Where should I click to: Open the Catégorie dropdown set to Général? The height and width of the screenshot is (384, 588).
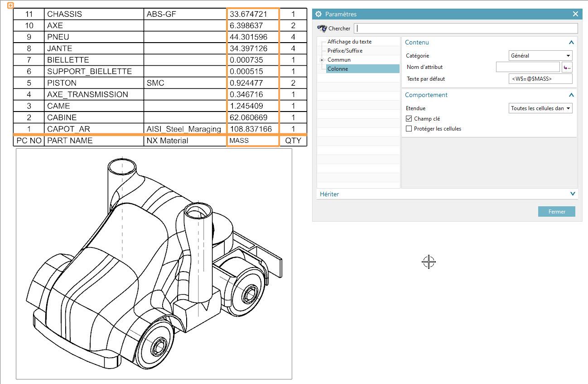click(x=540, y=56)
